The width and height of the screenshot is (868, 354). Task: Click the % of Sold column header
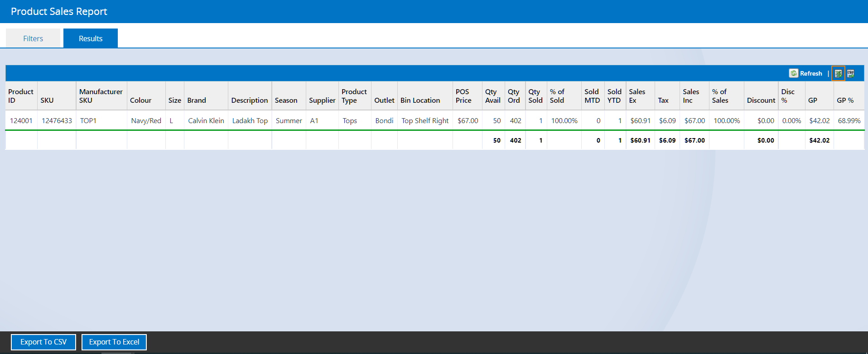pos(564,96)
